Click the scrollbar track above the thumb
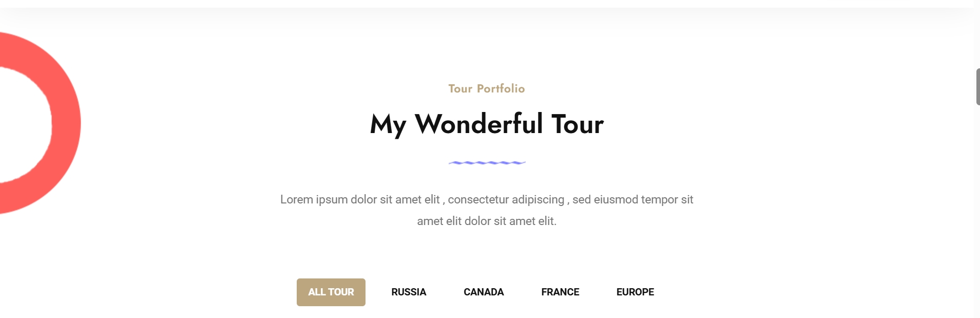 coord(978,36)
